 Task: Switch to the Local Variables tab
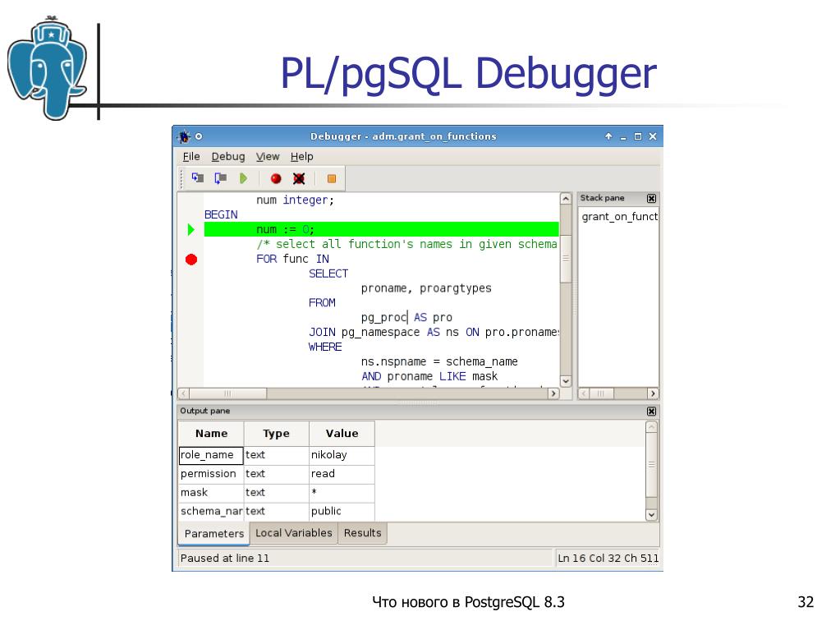pyautogui.click(x=294, y=533)
